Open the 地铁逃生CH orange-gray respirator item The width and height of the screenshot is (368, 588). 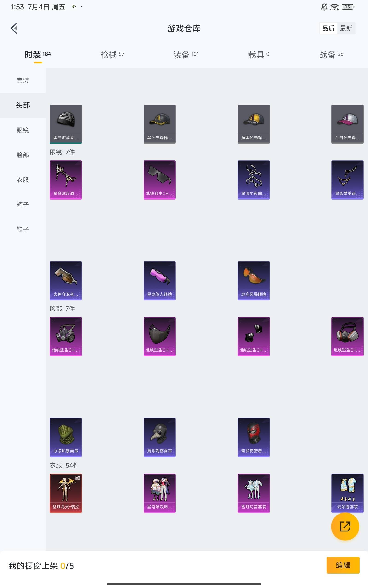[347, 336]
